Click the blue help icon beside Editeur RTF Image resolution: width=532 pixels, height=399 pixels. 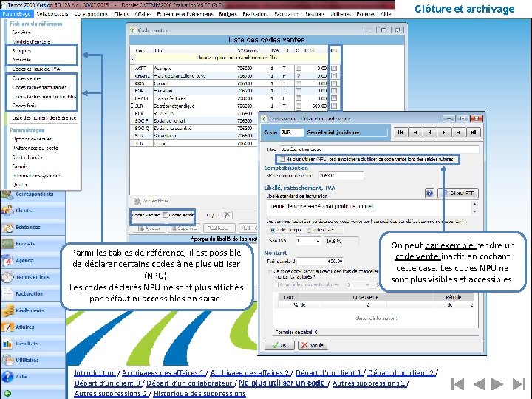tap(429, 194)
